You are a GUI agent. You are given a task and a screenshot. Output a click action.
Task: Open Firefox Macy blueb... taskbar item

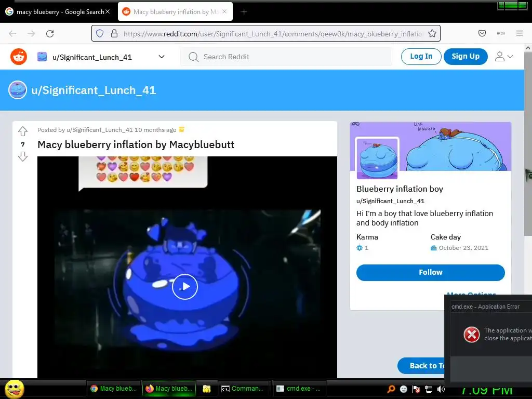point(169,389)
